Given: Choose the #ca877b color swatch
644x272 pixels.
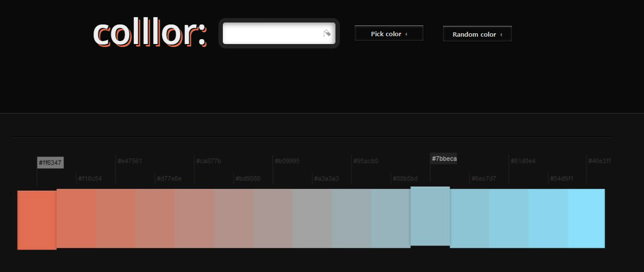Looking at the screenshot, I should [x=194, y=218].
